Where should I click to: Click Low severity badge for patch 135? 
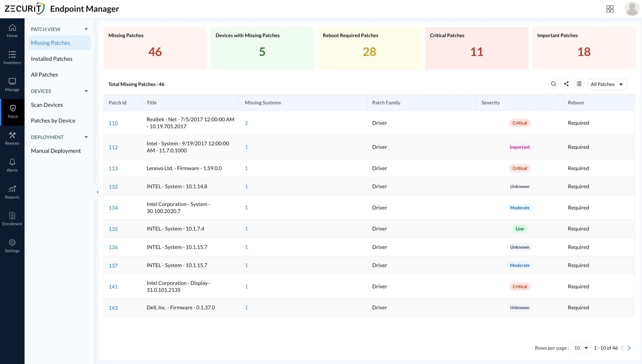tap(520, 229)
